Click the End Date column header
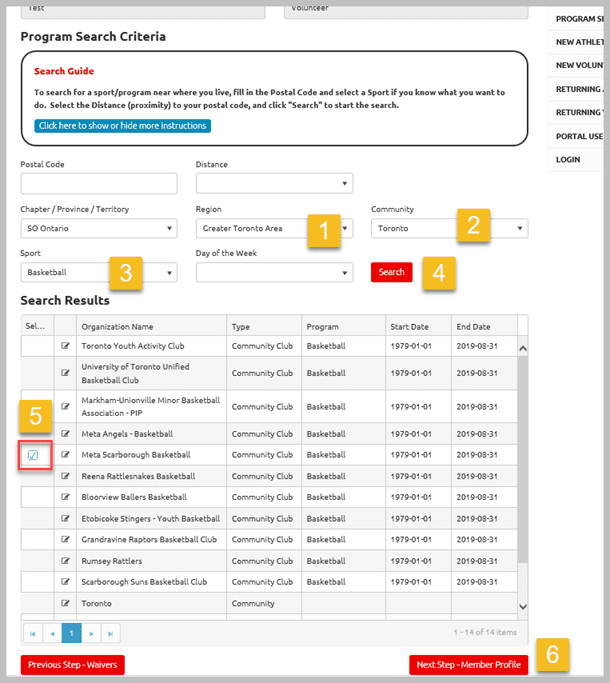 click(x=484, y=326)
